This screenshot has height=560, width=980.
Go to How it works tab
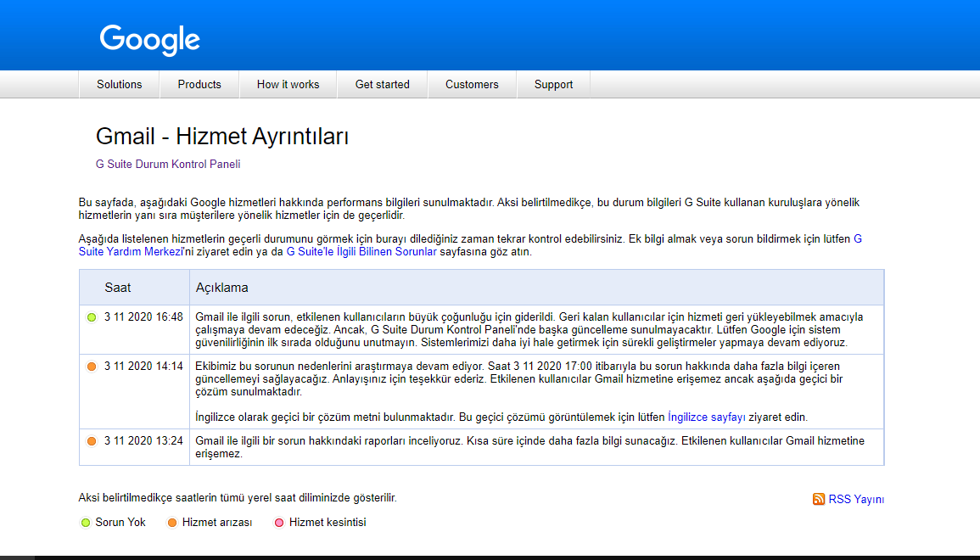click(x=288, y=85)
